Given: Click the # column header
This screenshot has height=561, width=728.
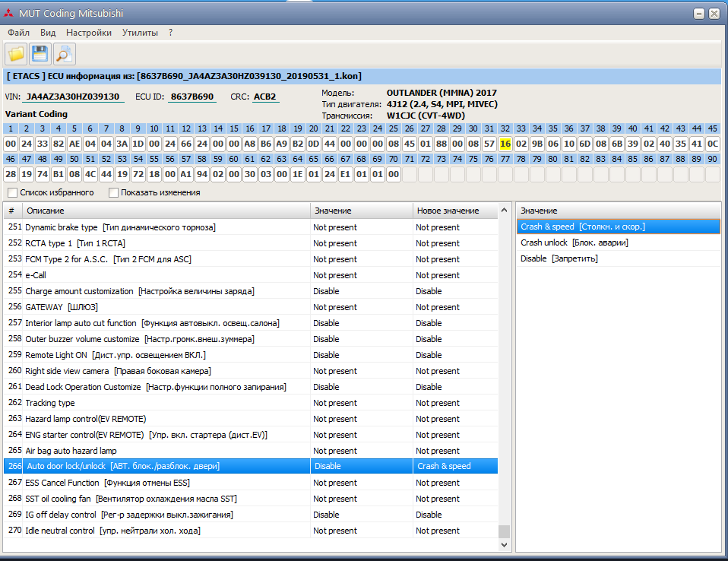Looking at the screenshot, I should [12, 211].
